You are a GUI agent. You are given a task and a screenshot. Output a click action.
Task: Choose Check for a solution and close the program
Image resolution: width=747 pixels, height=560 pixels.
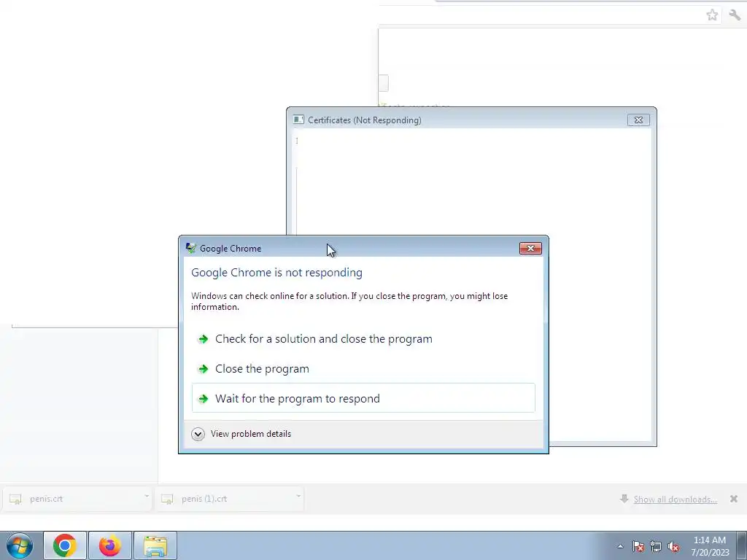pyautogui.click(x=363, y=339)
